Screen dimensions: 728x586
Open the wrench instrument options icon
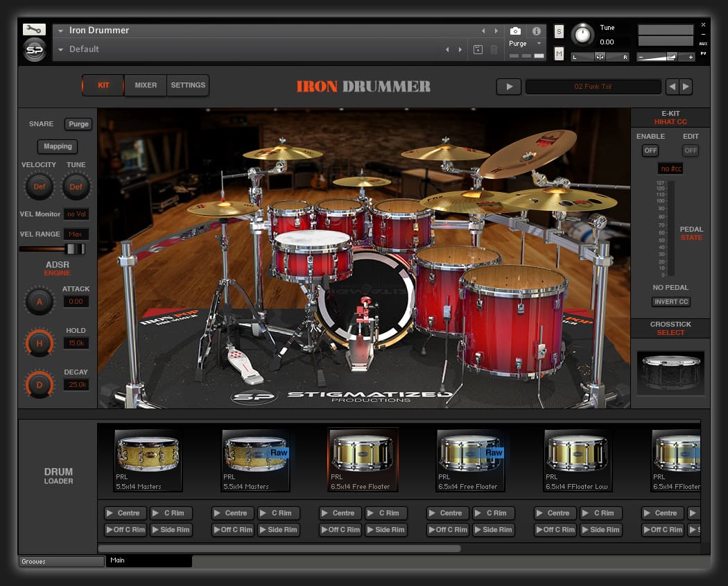[x=34, y=29]
